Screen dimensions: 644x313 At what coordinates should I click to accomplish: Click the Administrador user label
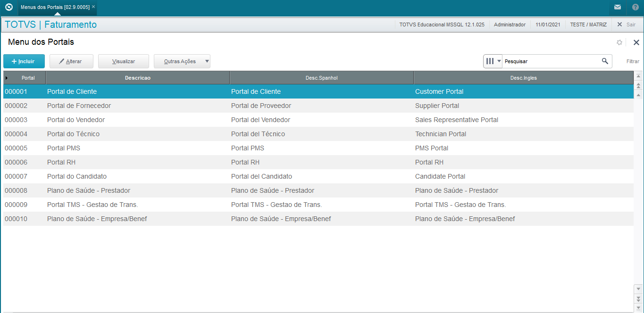[510, 25]
